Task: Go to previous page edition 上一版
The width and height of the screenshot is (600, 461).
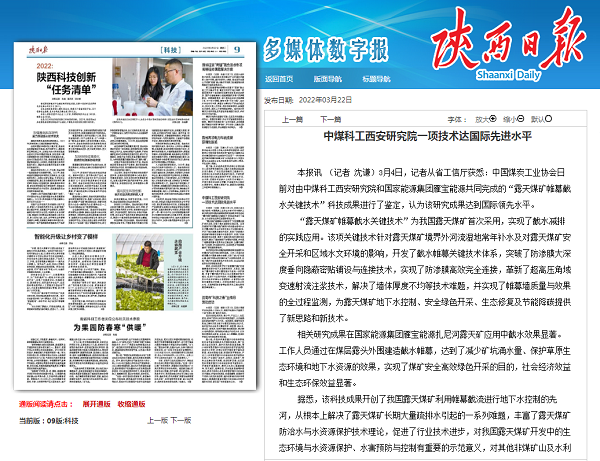Action: (x=158, y=420)
